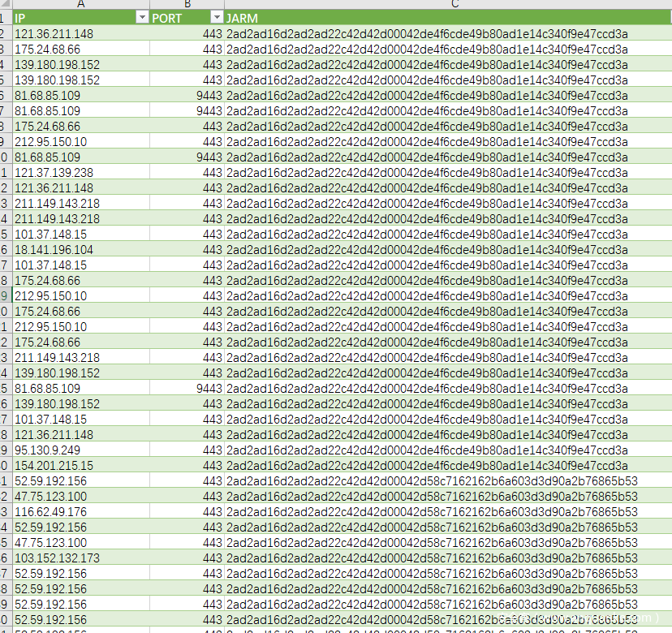Open the IP column filter dropdown
This screenshot has width=672, height=633.
[x=142, y=18]
